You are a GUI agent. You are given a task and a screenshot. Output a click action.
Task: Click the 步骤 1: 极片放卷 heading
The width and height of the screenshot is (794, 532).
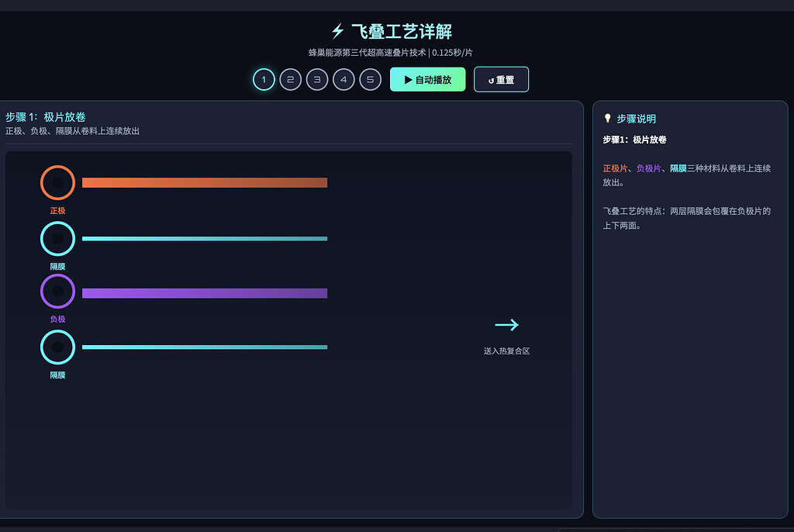click(46, 117)
